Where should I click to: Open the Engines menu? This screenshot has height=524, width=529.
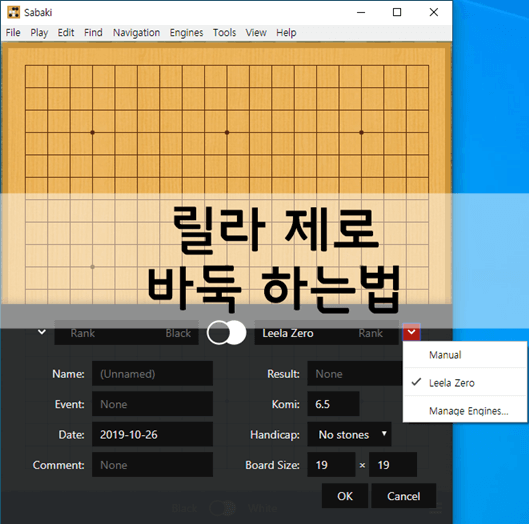186,33
